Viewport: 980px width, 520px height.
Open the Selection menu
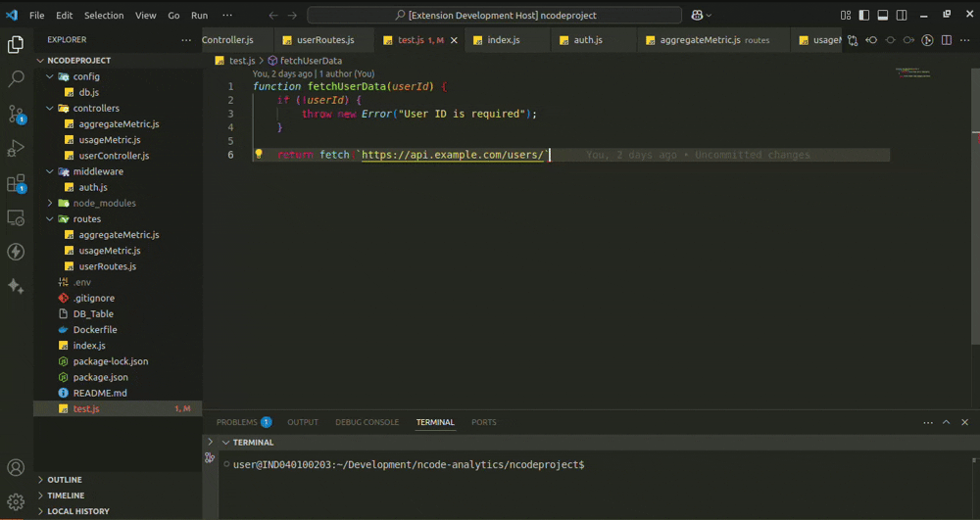tap(104, 15)
